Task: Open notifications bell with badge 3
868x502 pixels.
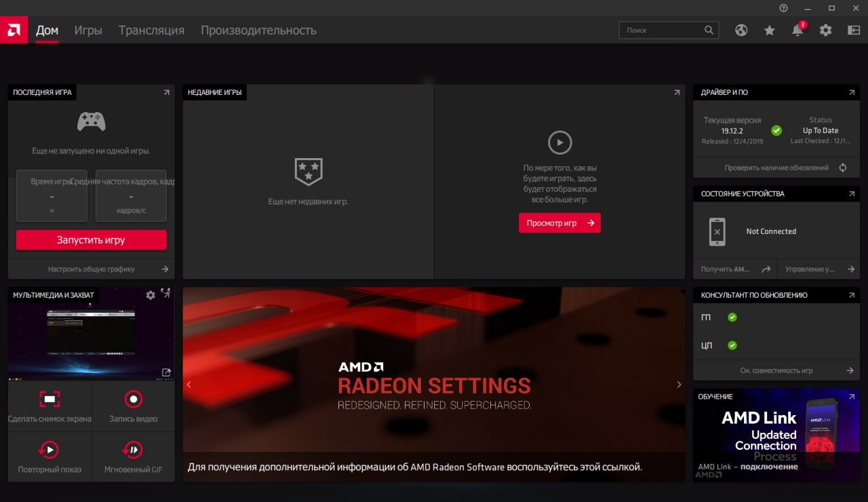Action: pos(798,29)
